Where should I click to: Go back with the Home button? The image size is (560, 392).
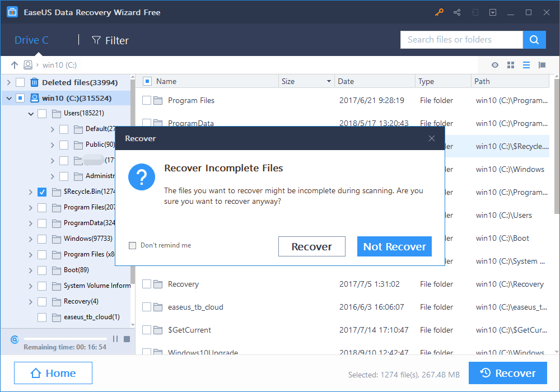(53, 374)
